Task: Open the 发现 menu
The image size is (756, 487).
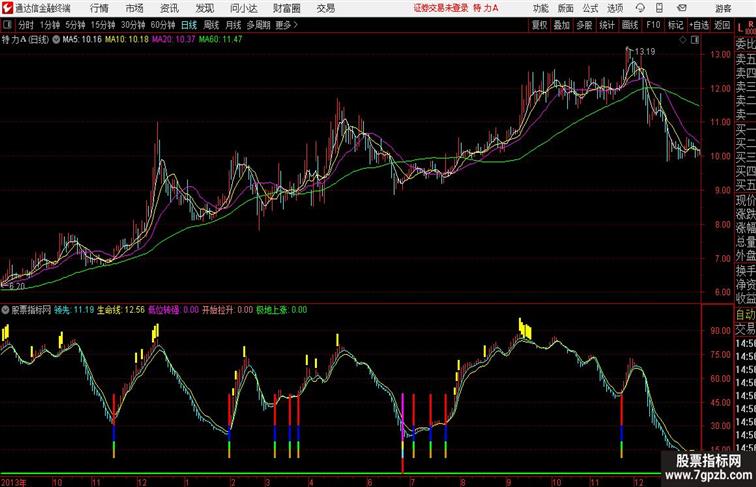Action: (x=204, y=8)
